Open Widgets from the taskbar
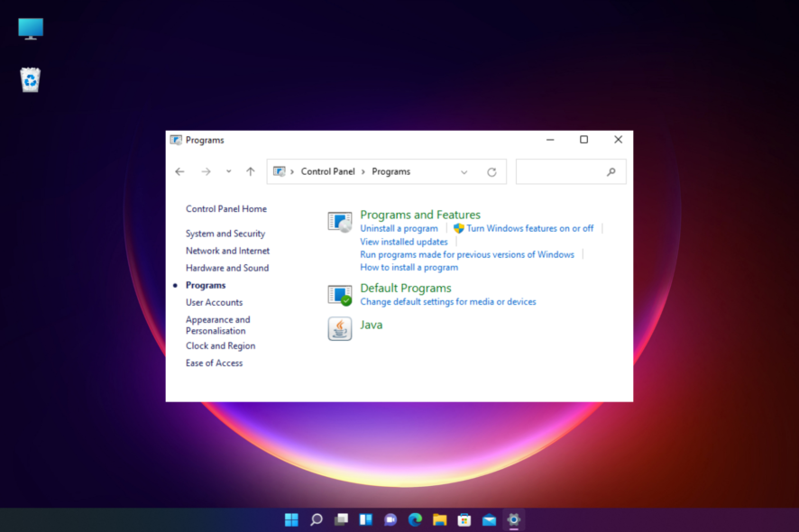The image size is (799, 532). coord(366,519)
